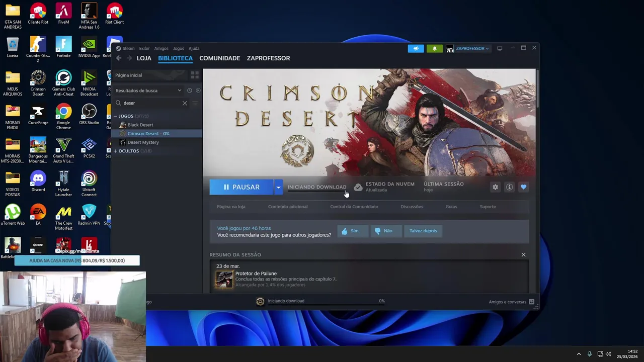Screen dimensions: 644x362
Task: Open Página na loja link
Action: click(x=231, y=207)
